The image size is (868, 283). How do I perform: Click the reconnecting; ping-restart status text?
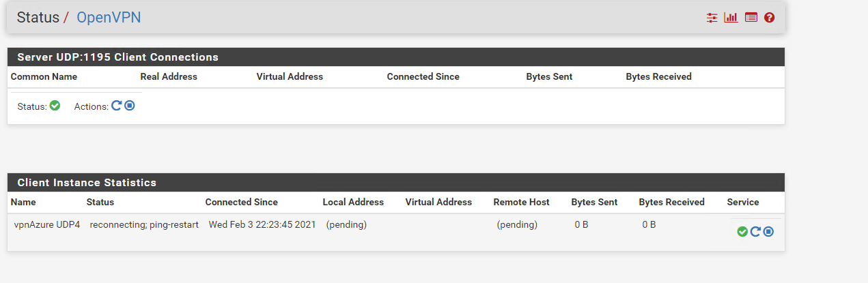144,224
